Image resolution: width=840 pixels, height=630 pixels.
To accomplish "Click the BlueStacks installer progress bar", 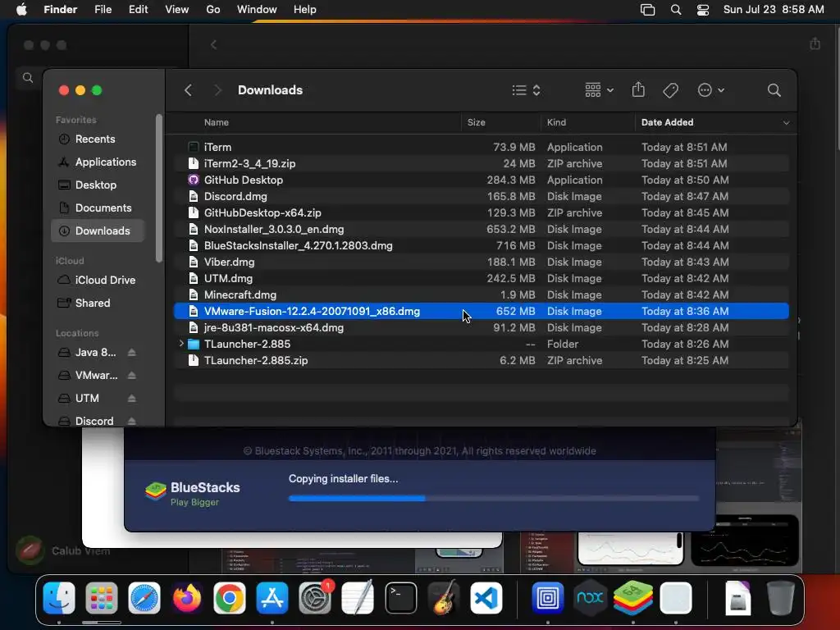I will 493,498.
